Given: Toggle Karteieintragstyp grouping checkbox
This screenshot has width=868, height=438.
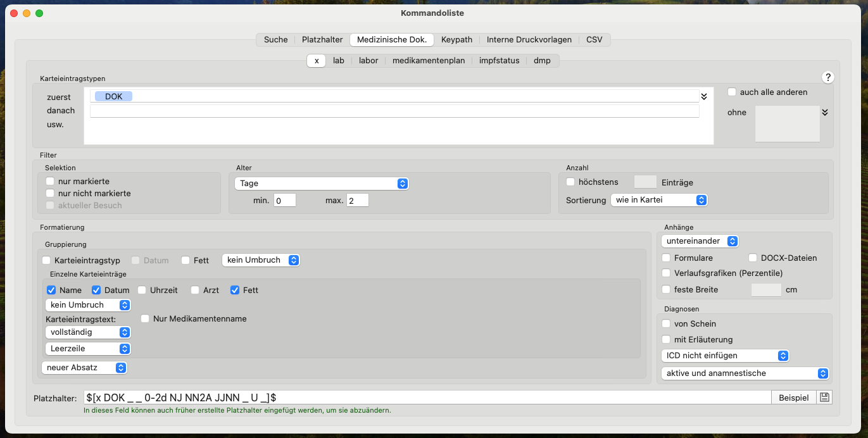Looking at the screenshot, I should [x=46, y=260].
